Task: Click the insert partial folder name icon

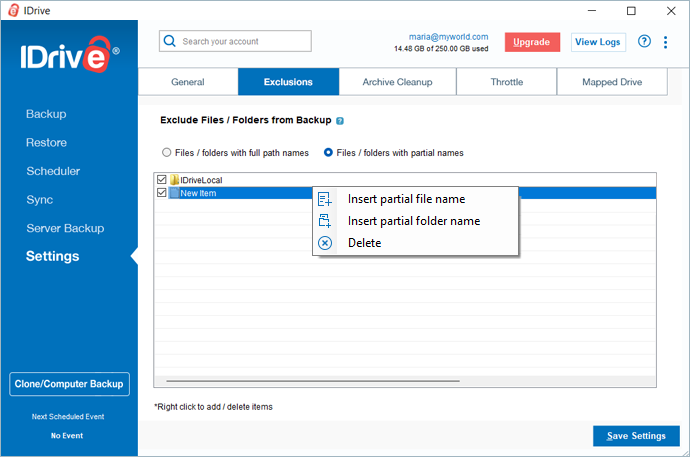Action: click(x=324, y=221)
